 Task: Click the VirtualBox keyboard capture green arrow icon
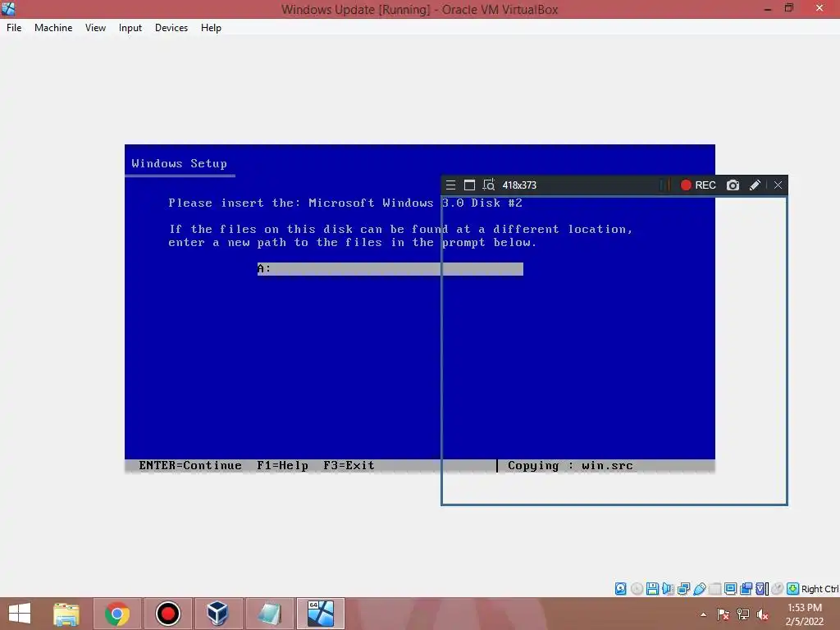click(793, 589)
